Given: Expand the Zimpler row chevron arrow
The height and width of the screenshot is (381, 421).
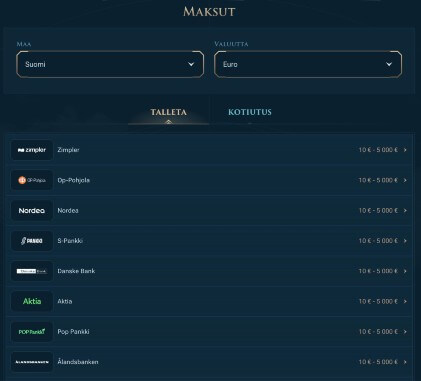Looking at the screenshot, I should pos(405,150).
